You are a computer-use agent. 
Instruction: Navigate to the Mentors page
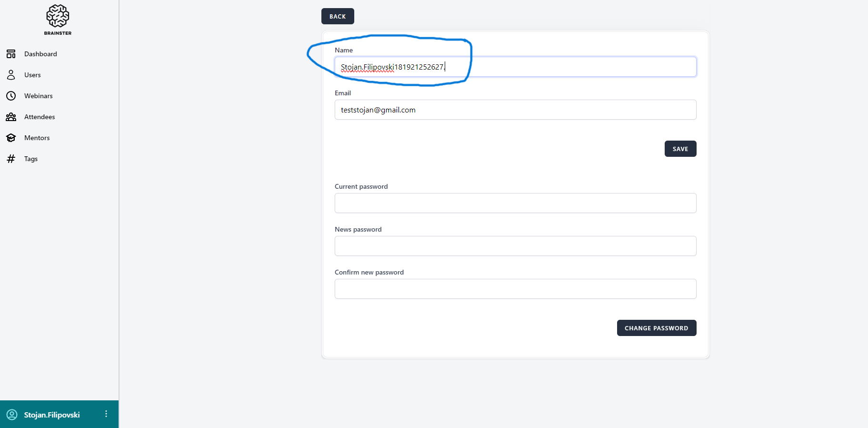click(37, 138)
